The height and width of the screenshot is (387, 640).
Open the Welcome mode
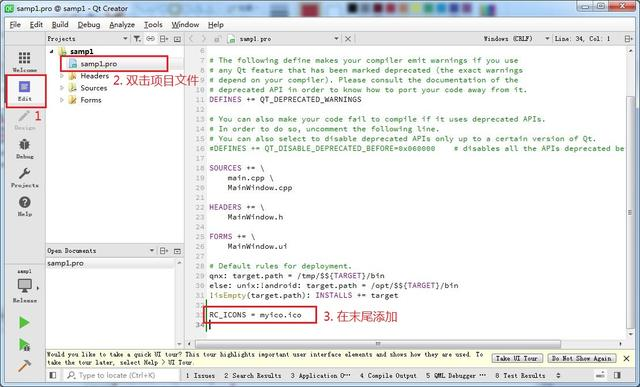point(24,61)
